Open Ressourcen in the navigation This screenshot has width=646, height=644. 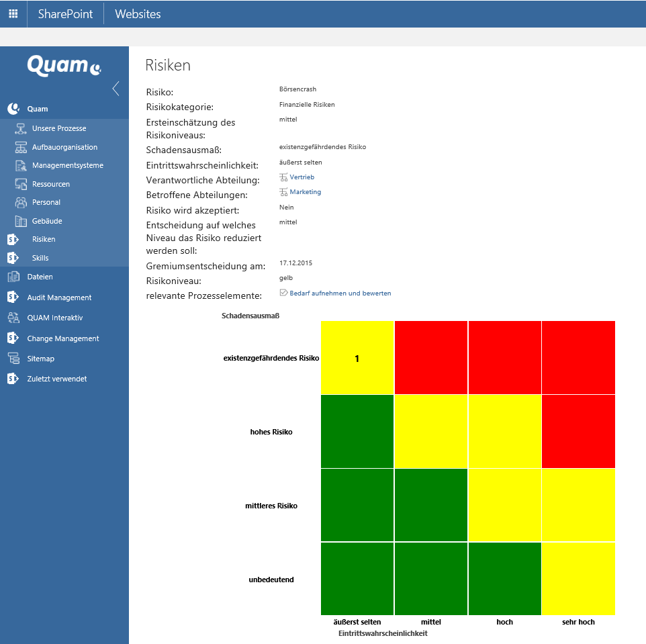click(51, 184)
